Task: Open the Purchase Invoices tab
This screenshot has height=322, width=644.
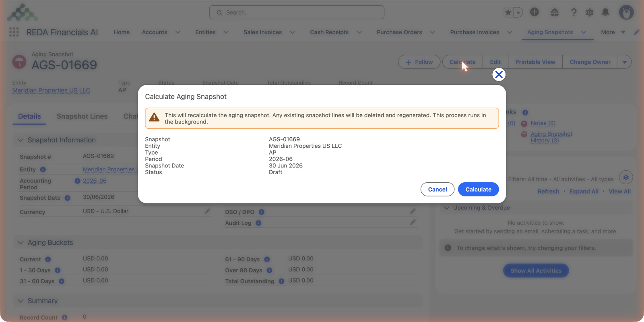Action: (x=475, y=32)
